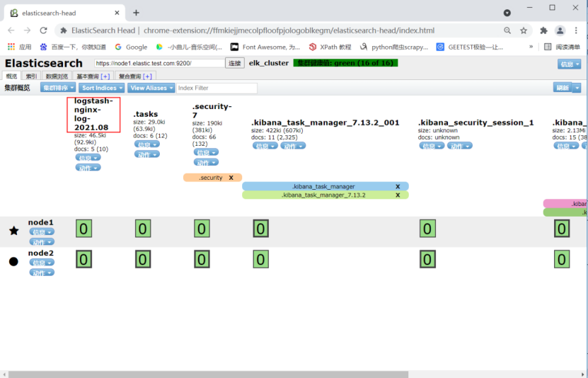This screenshot has width=588, height=378.
Task: Bookmark this page with star icon
Action: (524, 30)
